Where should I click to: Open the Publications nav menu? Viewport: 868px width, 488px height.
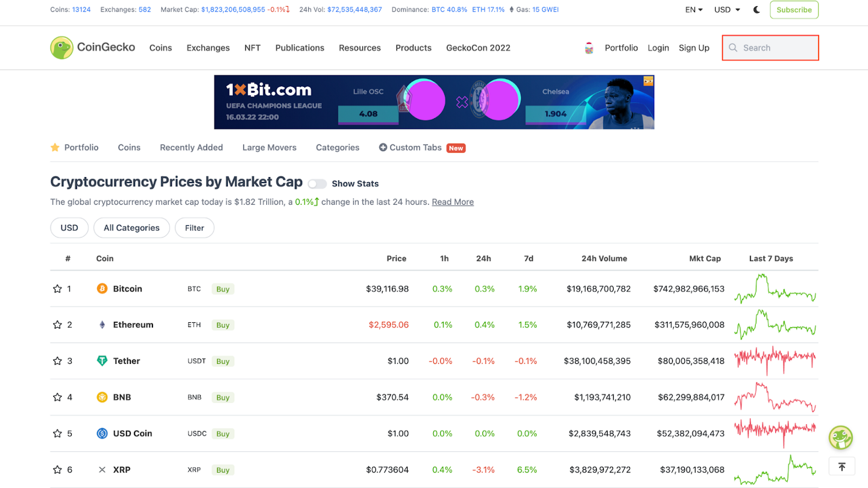[x=300, y=48]
